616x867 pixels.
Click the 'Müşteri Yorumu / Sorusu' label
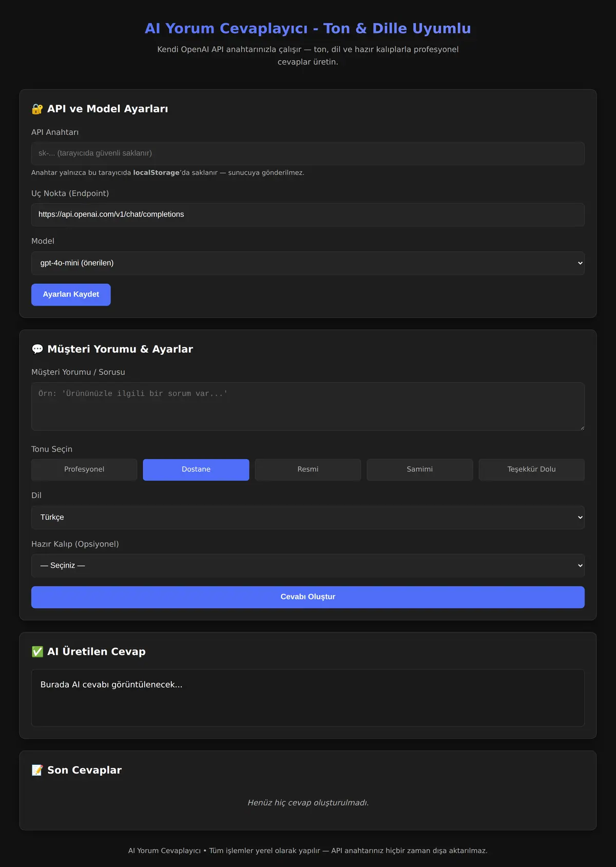(x=78, y=372)
